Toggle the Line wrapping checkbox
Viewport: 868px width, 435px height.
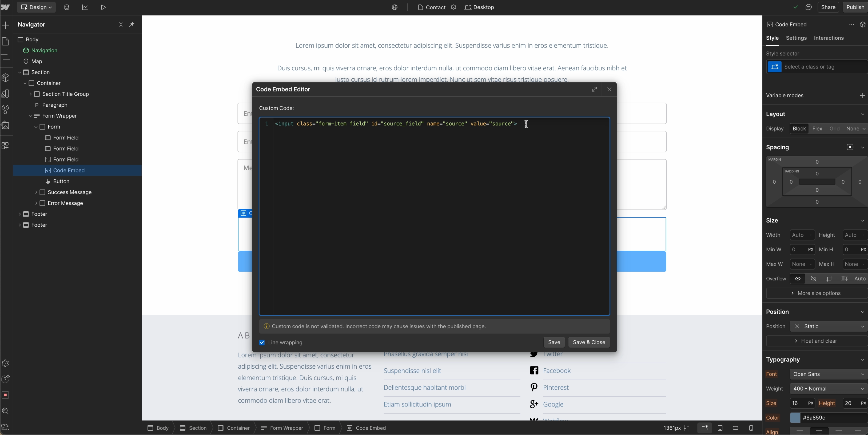pyautogui.click(x=262, y=343)
